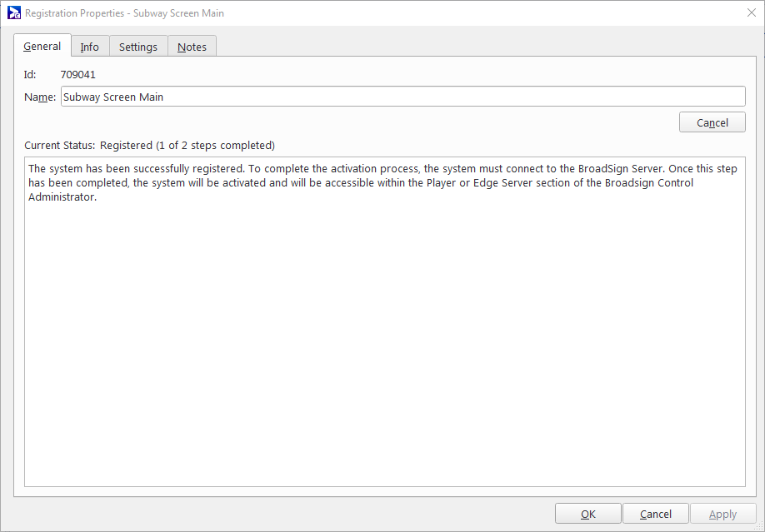The height and width of the screenshot is (532, 765).
Task: Click the "Registered (1 of 2 steps completed)" status text
Action: [x=187, y=145]
